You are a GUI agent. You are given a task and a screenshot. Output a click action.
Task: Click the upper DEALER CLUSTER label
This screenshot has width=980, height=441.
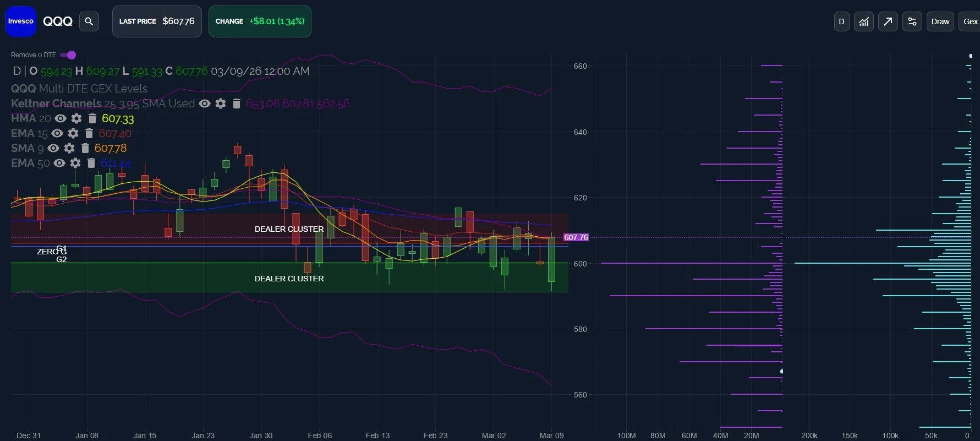pos(289,229)
